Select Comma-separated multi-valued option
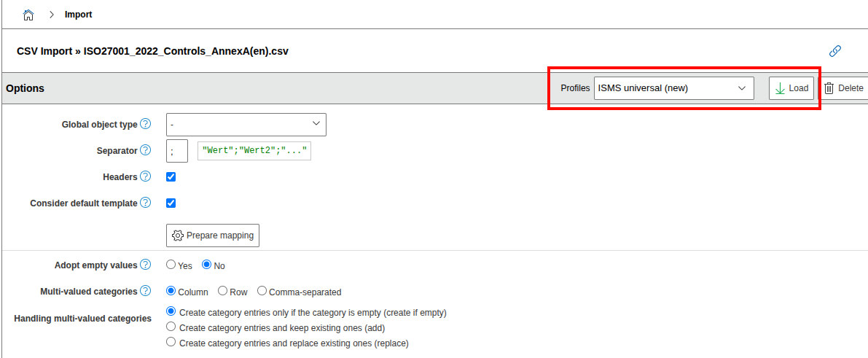Image resolution: width=868 pixels, height=358 pixels. 262,291
